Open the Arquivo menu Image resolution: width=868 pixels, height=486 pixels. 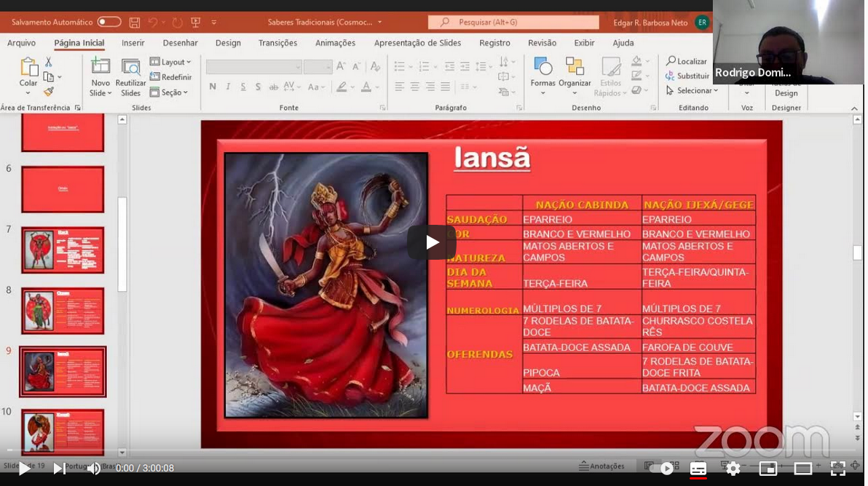(x=21, y=43)
